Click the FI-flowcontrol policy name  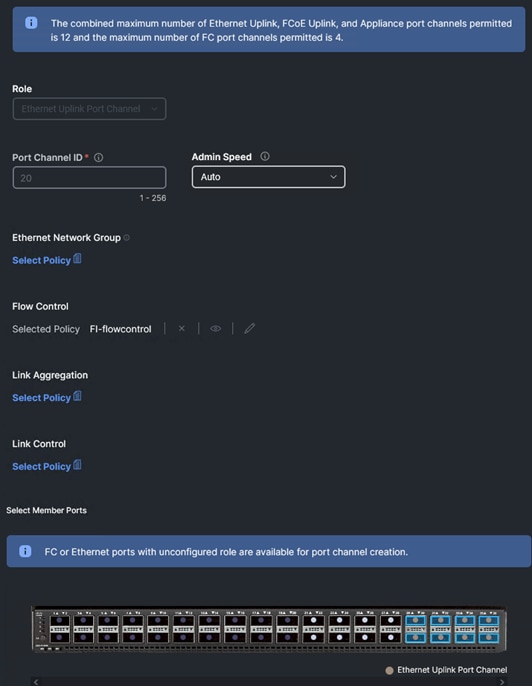[x=120, y=329]
